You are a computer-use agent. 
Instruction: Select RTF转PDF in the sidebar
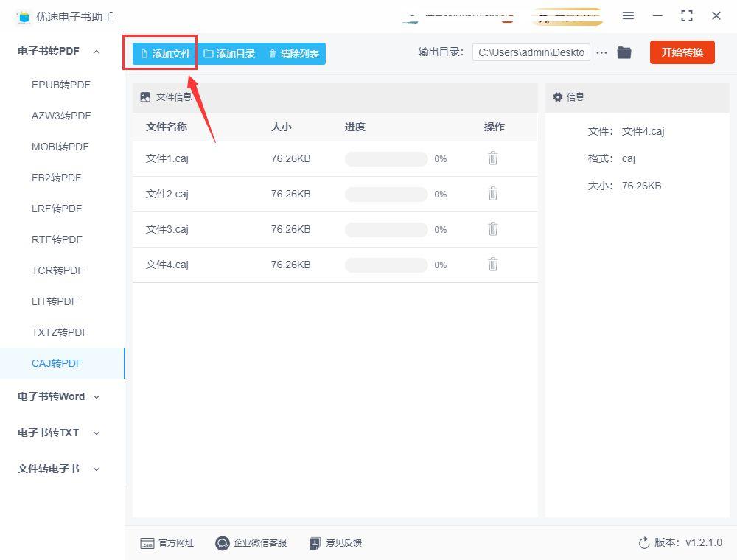57,239
